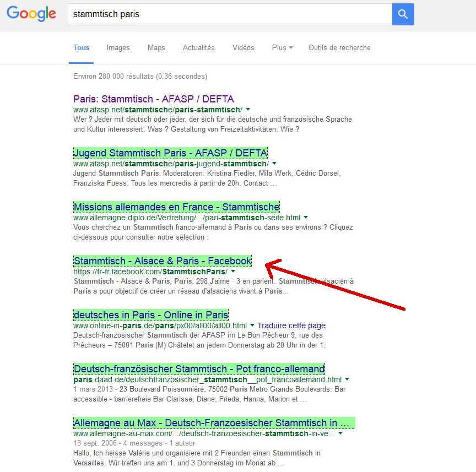Open 'Paris: Stammtisch - AFASP / DEFTA' result
The width and height of the screenshot is (476, 472).
(154, 99)
